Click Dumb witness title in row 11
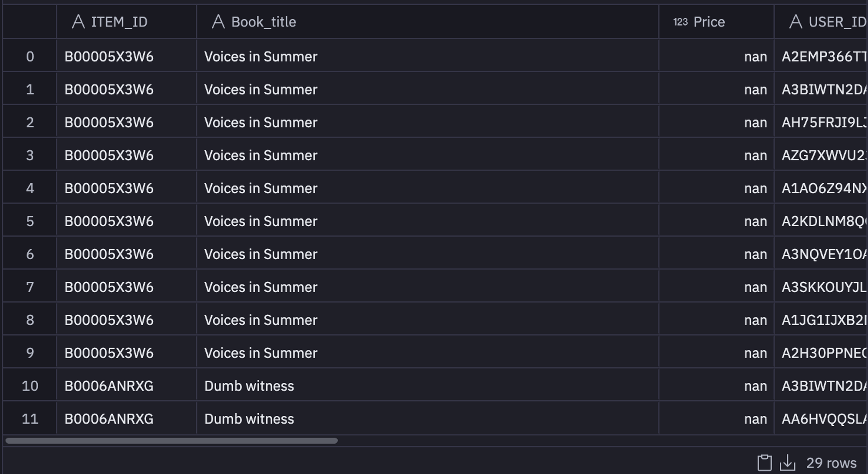Screen dimensions: 868x474 (249, 419)
